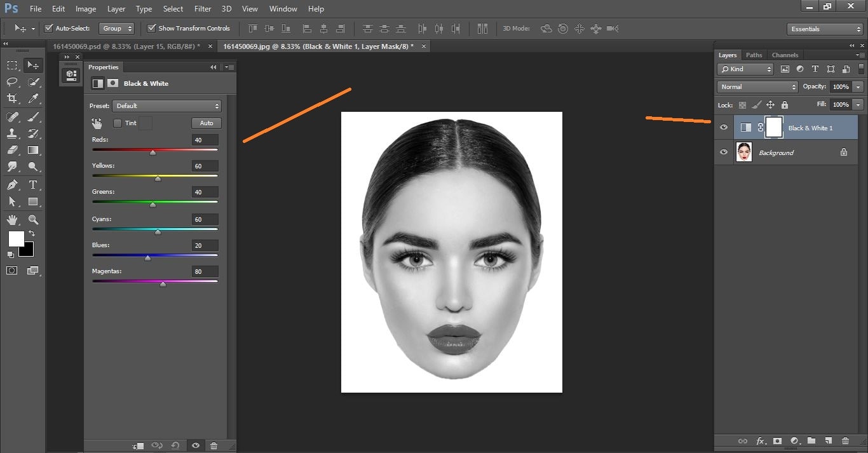
Task: Switch to the Channels tab
Action: point(785,55)
